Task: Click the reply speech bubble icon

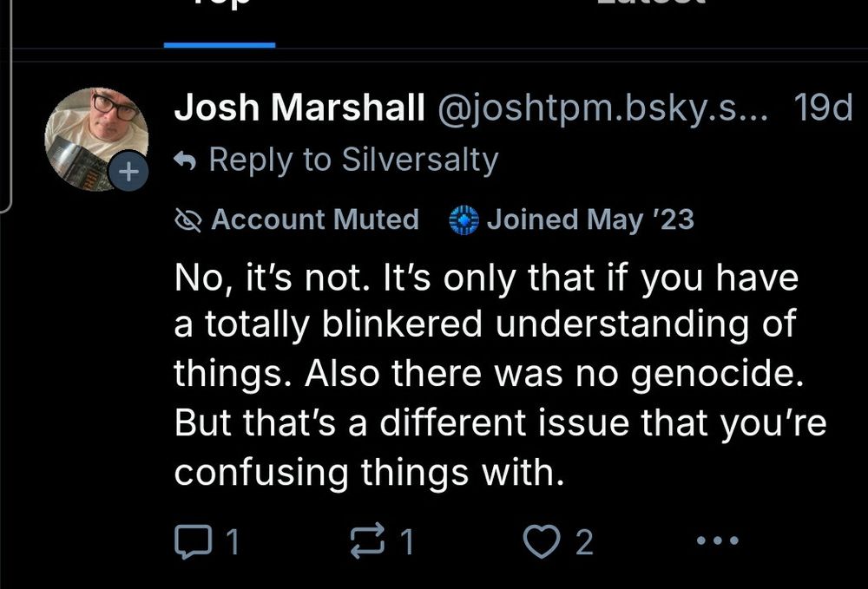Action: coord(188,542)
